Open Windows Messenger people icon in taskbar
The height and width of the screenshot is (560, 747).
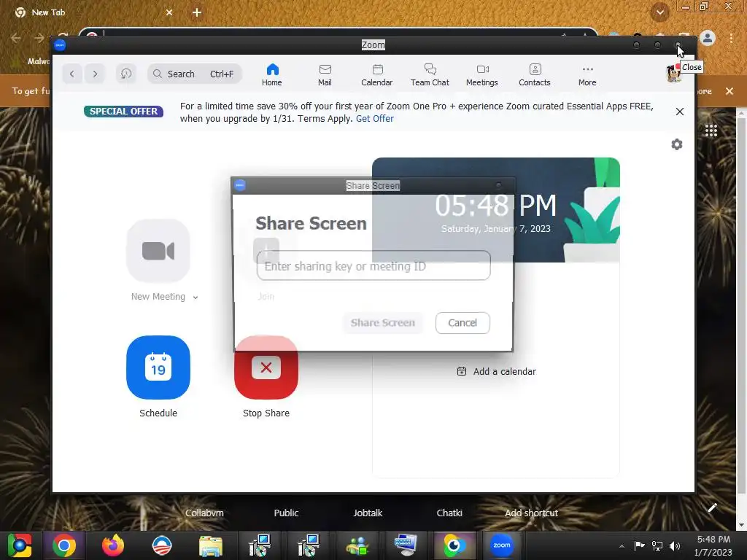pyautogui.click(x=357, y=545)
